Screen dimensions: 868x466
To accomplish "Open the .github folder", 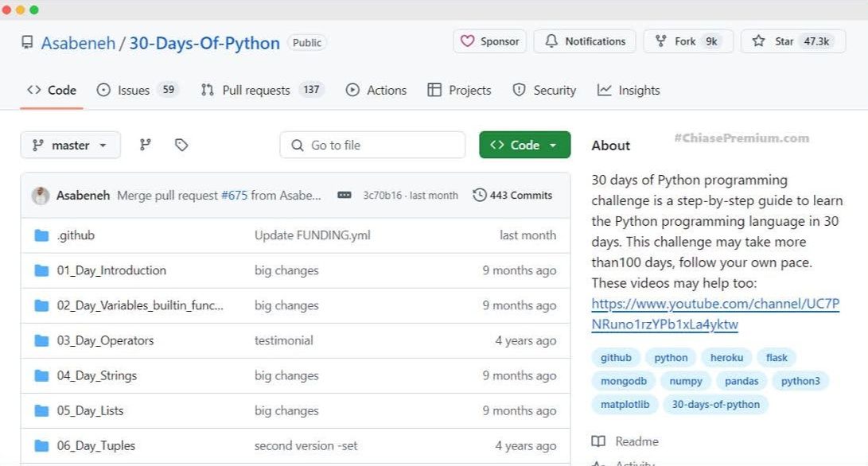I will 76,235.
